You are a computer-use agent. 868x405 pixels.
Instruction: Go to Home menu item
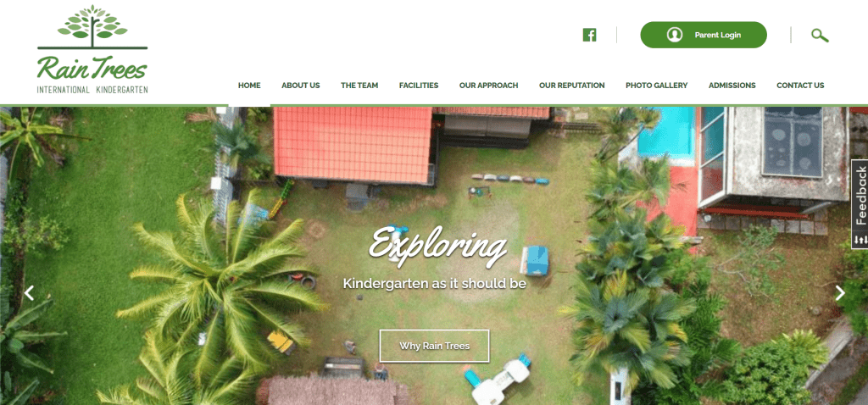pos(249,86)
